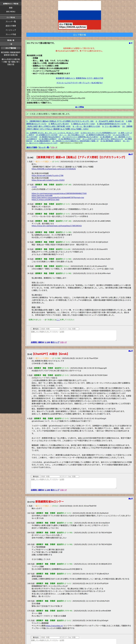Open the nova.5ch.net livegalileo link
This screenshot has height=644, width=136.
57,226
